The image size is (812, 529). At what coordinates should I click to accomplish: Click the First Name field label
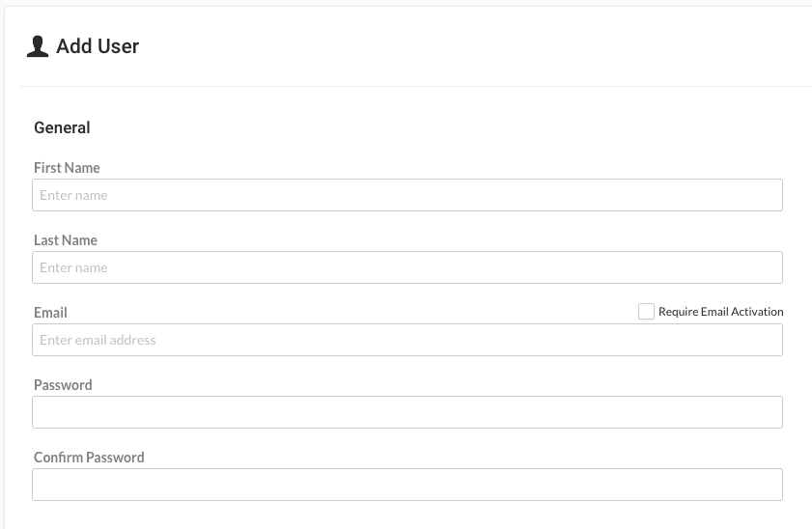[x=67, y=168]
